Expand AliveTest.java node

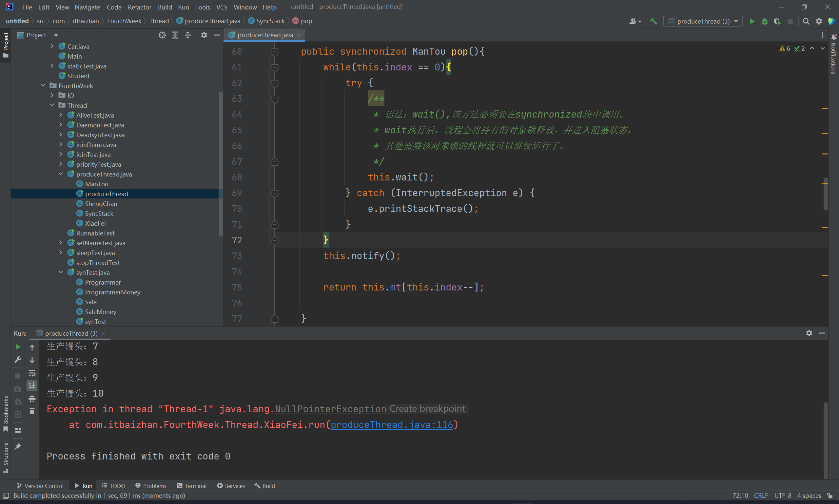61,115
